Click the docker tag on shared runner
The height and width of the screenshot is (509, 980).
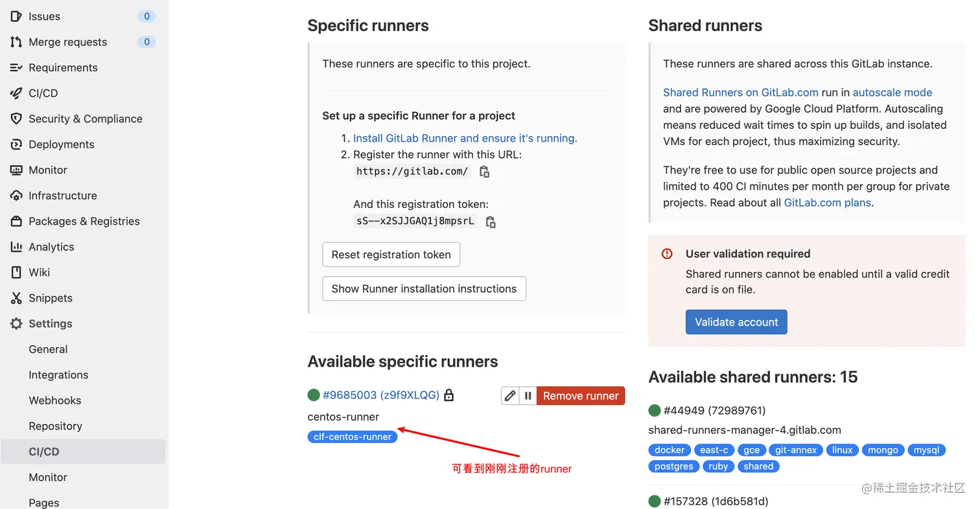pyautogui.click(x=670, y=450)
